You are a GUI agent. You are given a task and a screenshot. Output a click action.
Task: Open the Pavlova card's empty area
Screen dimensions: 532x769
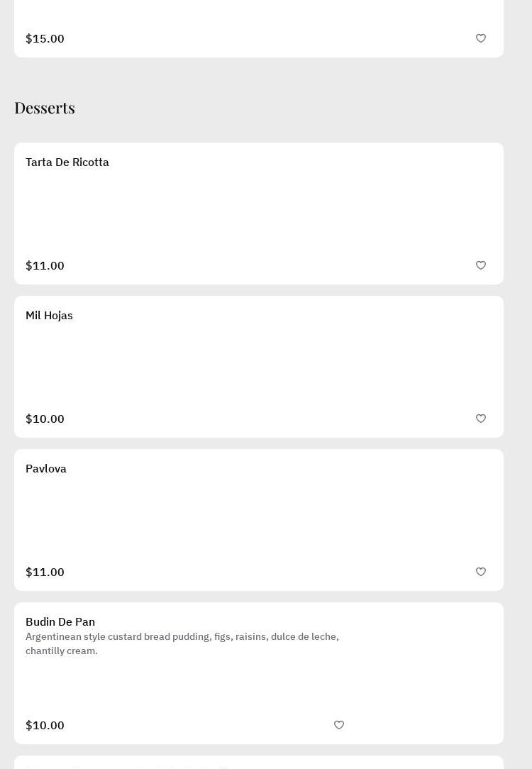259,519
